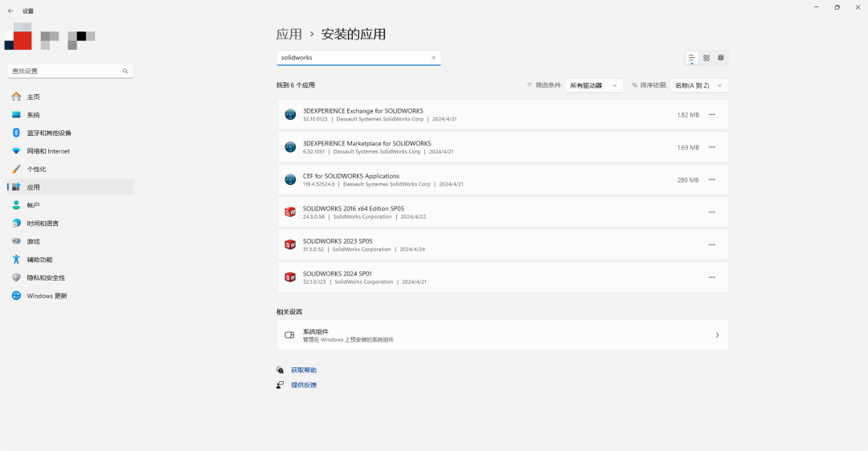Open Time & language (时间和语言)
Image resolution: width=868 pixels, height=451 pixels.
pos(70,223)
